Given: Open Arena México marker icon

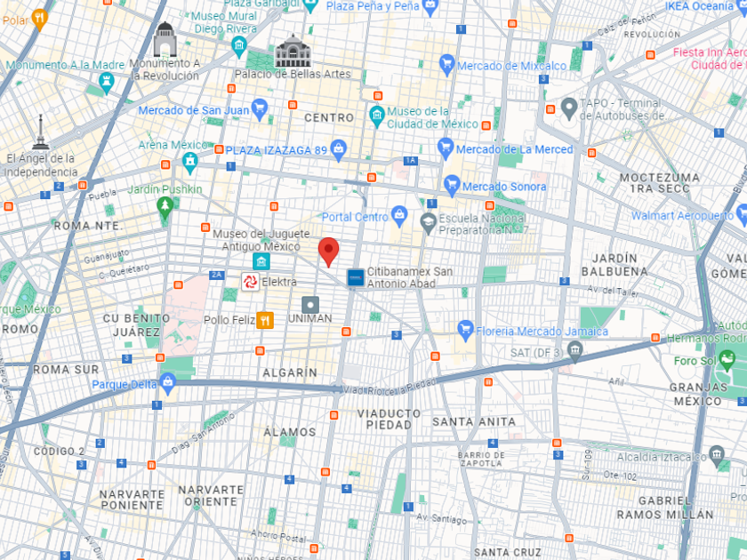Looking at the screenshot, I should pos(189,163).
